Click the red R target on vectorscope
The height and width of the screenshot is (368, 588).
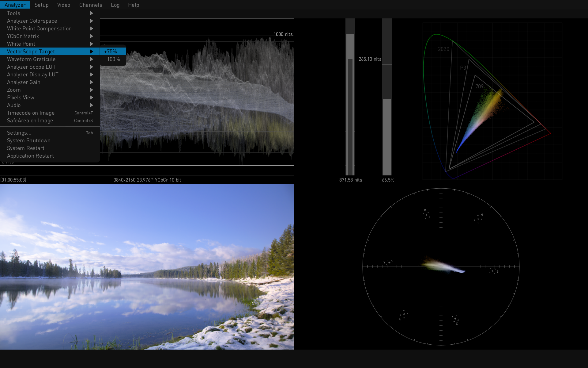[426, 215]
